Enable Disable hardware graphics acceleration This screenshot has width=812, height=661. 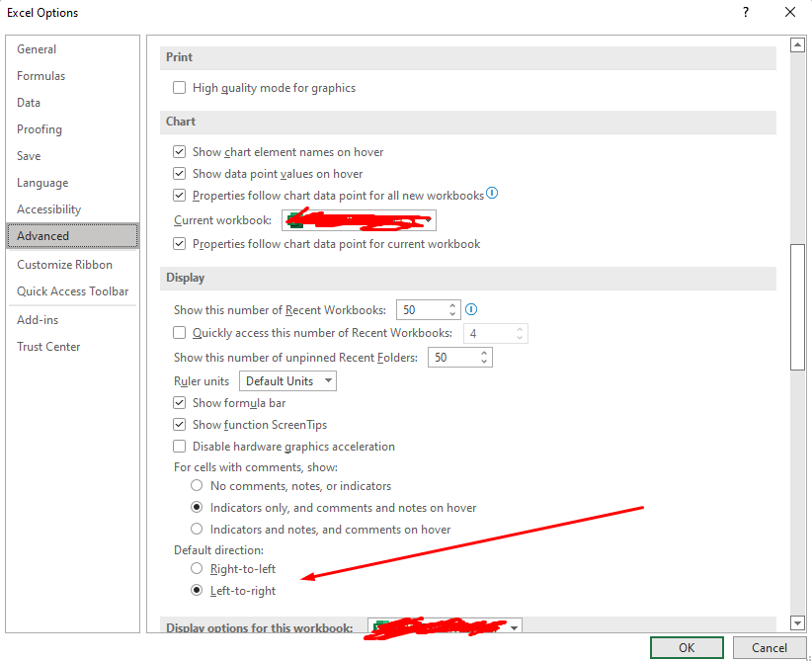coord(179,446)
